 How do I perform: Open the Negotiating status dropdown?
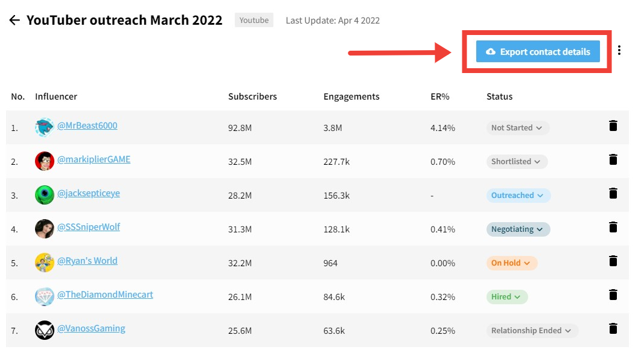(518, 229)
